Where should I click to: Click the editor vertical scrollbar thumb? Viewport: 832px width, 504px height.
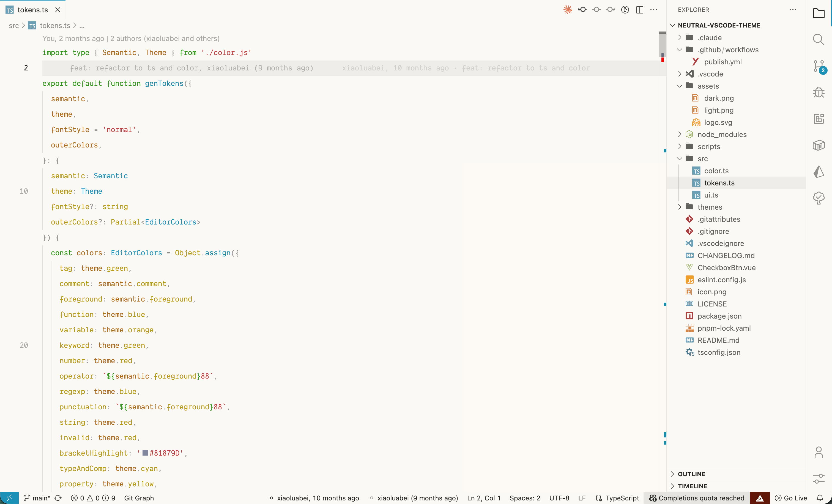662,44
